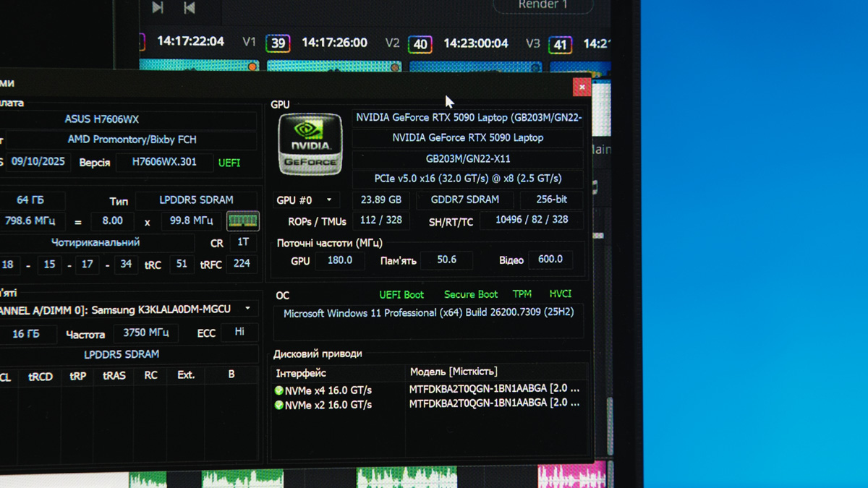Click the AMD Promontory/Bixby FCH chipset field
This screenshot has height=488, width=868.
point(132,140)
